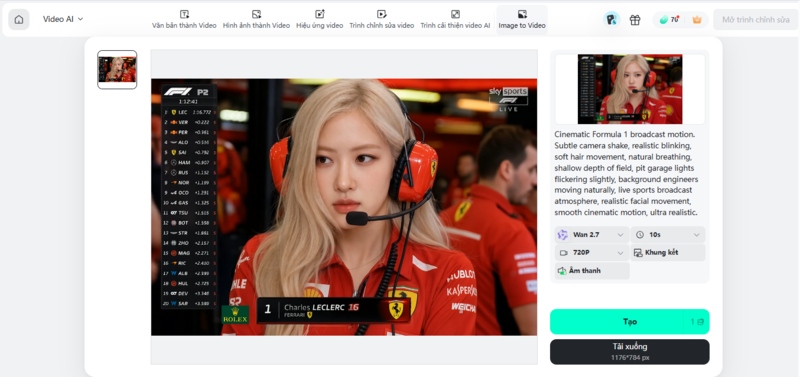The width and height of the screenshot is (800, 377).
Task: Select the Image to Video tab
Action: [522, 20]
